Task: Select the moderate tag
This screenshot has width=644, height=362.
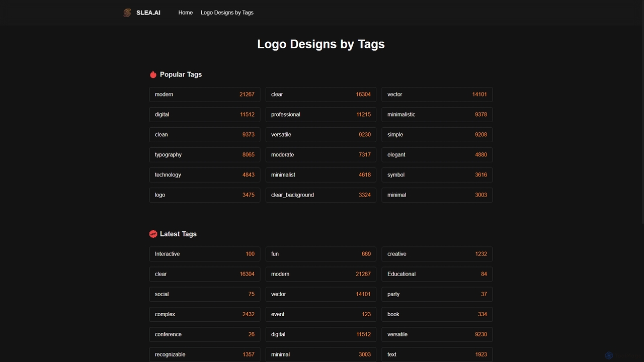Action: pos(321,155)
